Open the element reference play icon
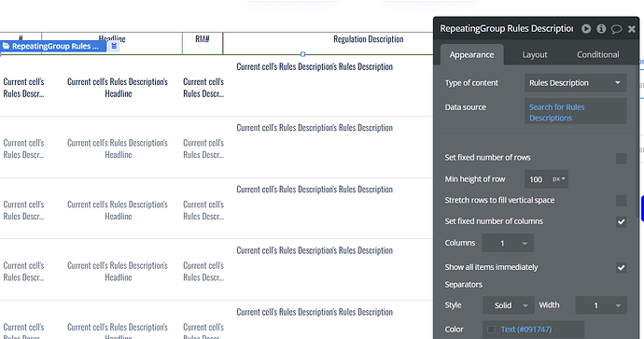644x339 pixels. coord(586,29)
